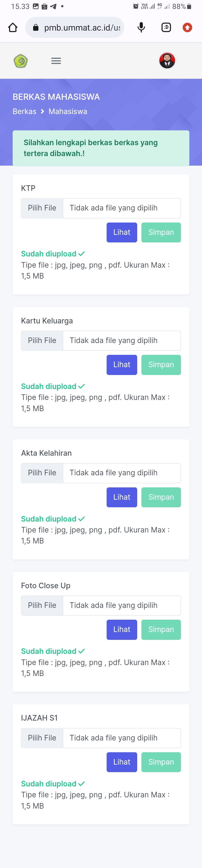Click the Berkas breadcrumb link
Viewport: 202px width, 868px height.
click(24, 112)
